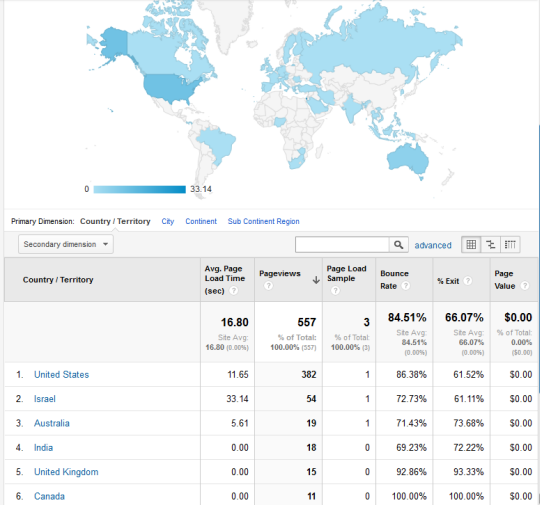Viewport: 540px width, 505px height.
Task: Open help for Avg. Page Load Time
Action: coord(233,290)
